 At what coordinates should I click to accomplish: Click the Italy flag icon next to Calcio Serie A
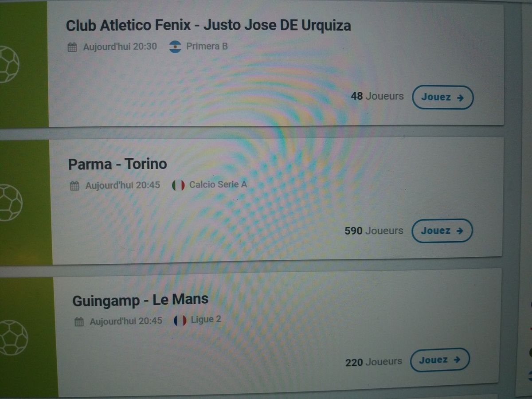tap(178, 185)
